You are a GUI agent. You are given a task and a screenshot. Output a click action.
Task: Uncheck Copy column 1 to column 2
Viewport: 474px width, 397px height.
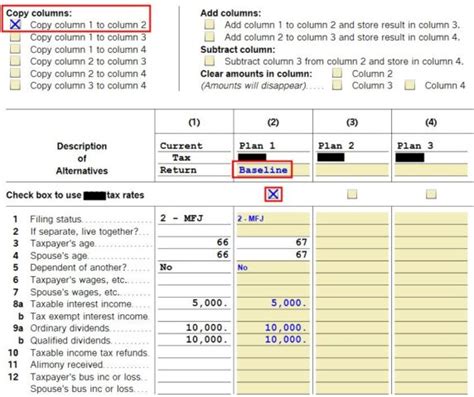click(x=15, y=24)
